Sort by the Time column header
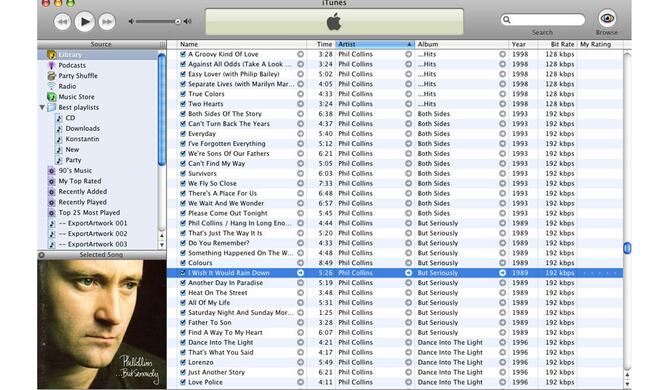The height and width of the screenshot is (390, 660). click(321, 44)
